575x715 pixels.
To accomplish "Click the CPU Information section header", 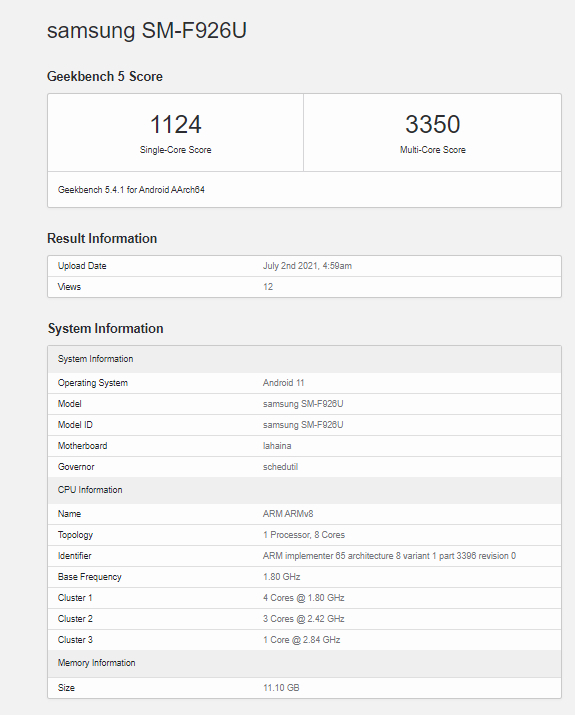I will (x=305, y=490).
